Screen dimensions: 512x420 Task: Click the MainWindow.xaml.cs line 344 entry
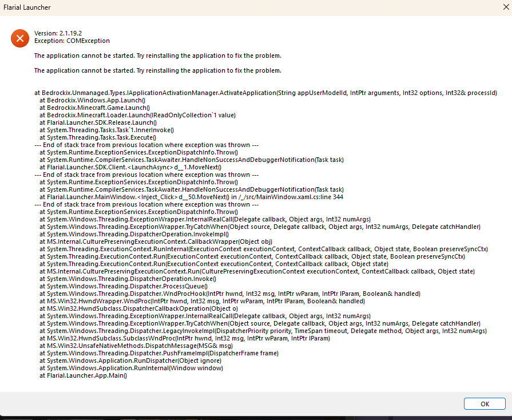pos(191,197)
